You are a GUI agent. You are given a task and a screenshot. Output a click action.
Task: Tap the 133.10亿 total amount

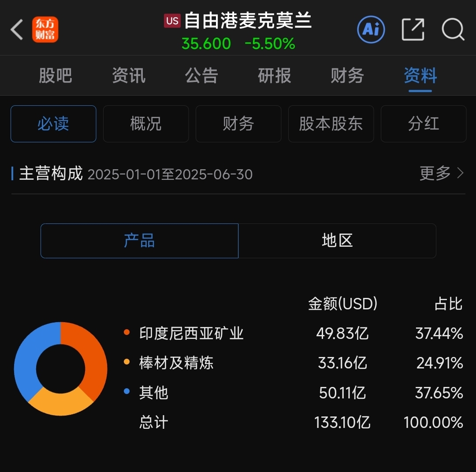click(342, 422)
